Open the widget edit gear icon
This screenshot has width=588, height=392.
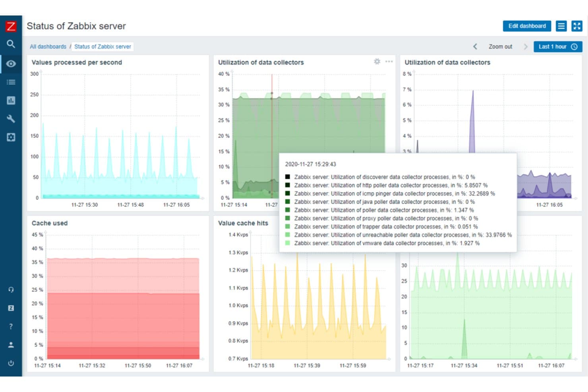[377, 62]
